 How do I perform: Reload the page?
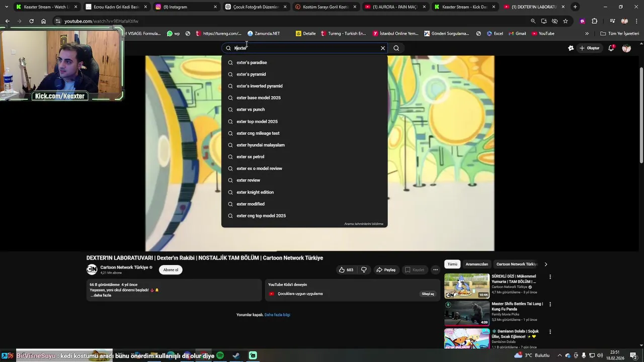[31, 21]
